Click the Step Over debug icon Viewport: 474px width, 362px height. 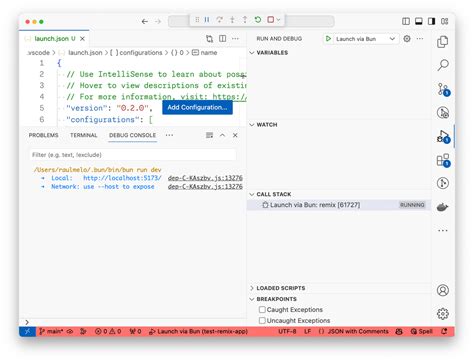pyautogui.click(x=219, y=20)
